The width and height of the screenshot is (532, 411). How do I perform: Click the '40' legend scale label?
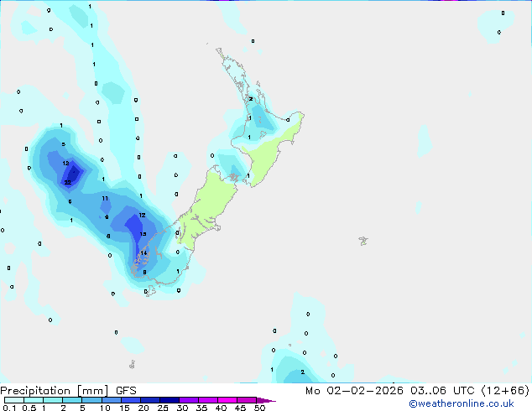point(221,408)
